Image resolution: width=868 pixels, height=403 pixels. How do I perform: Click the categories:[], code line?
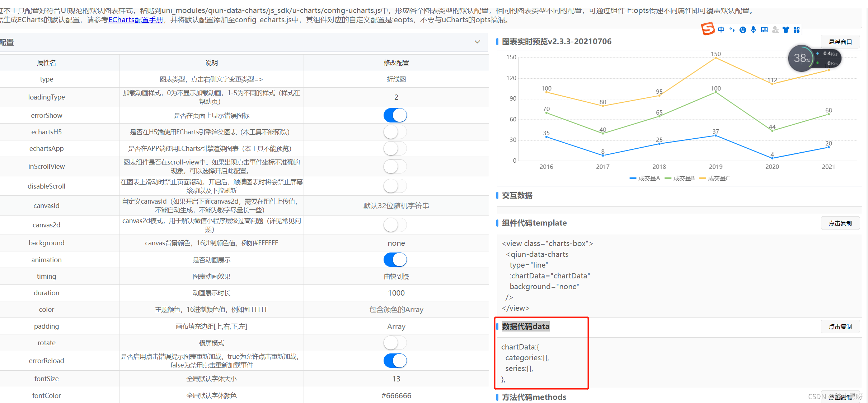(x=527, y=358)
